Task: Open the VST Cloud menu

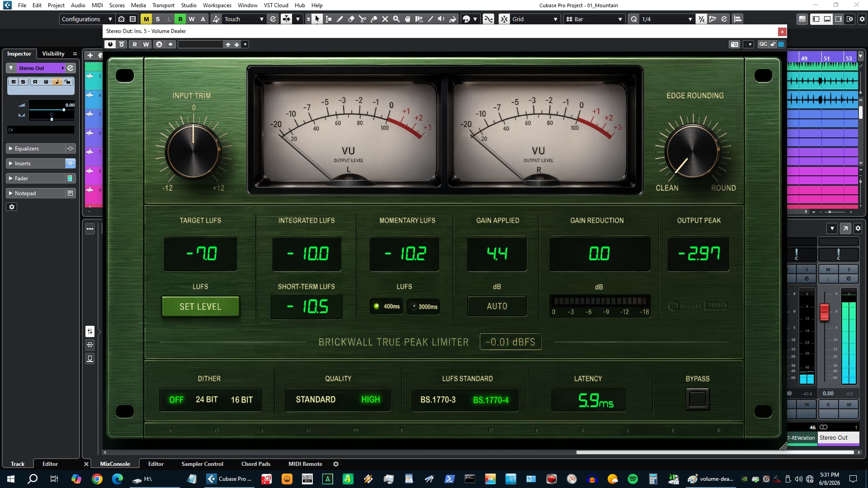Action: [x=276, y=5]
